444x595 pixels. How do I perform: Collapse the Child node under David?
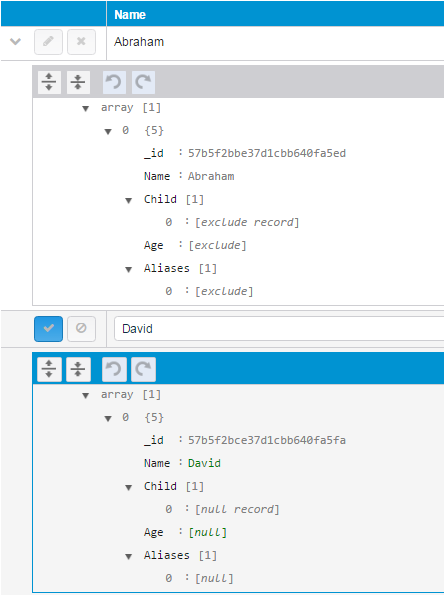point(129,488)
